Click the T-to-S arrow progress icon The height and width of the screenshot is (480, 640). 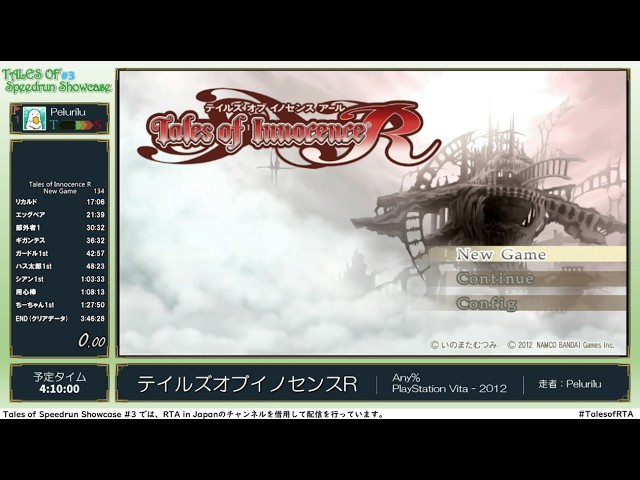click(x=76, y=125)
